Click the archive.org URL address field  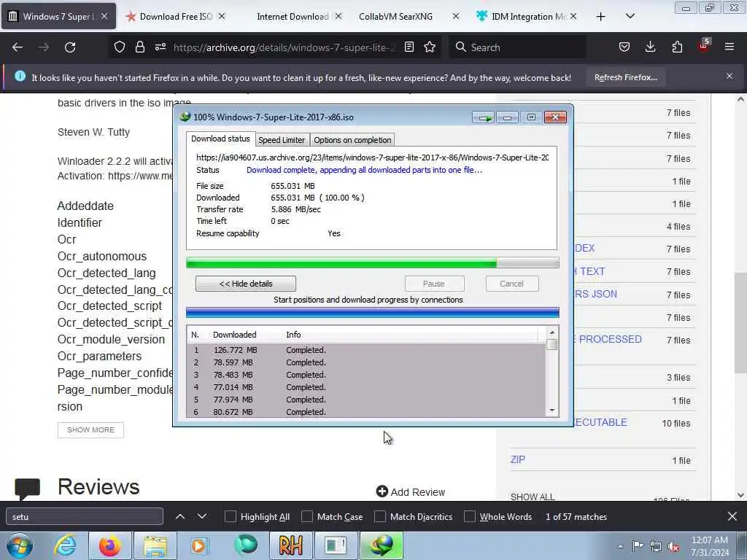click(285, 47)
